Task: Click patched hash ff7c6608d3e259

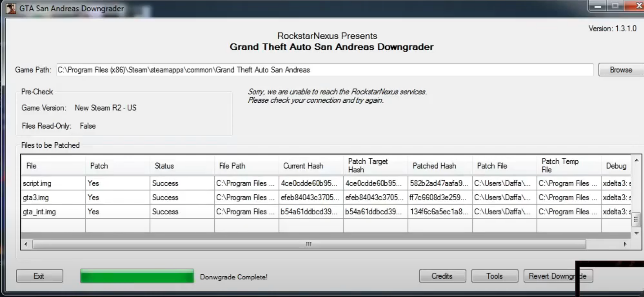Action: pyautogui.click(x=440, y=197)
